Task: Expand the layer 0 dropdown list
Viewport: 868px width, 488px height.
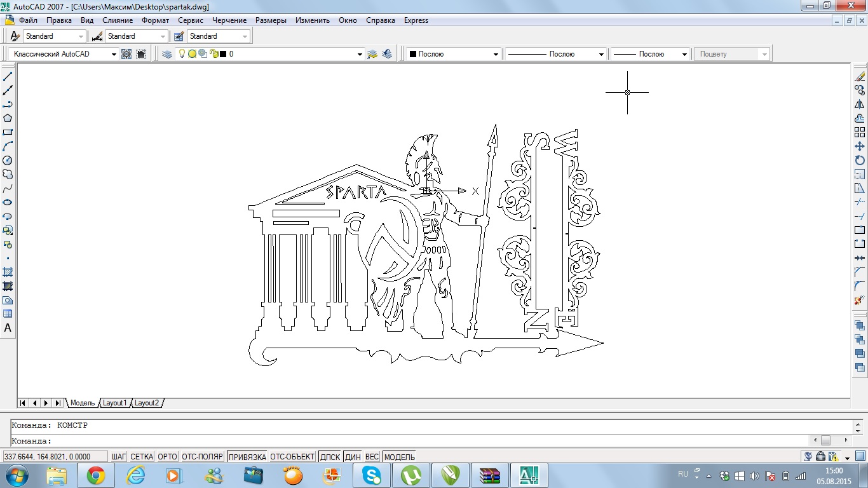Action: (x=360, y=55)
